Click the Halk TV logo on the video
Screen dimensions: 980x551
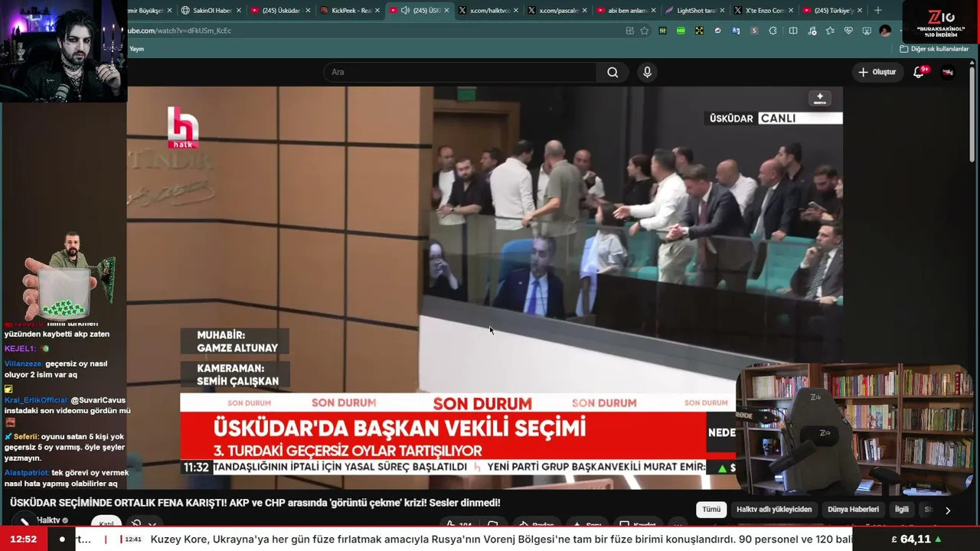183,128
